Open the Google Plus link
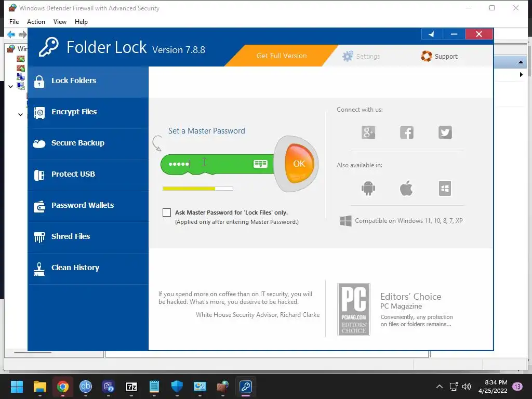The image size is (532, 399). 368,132
